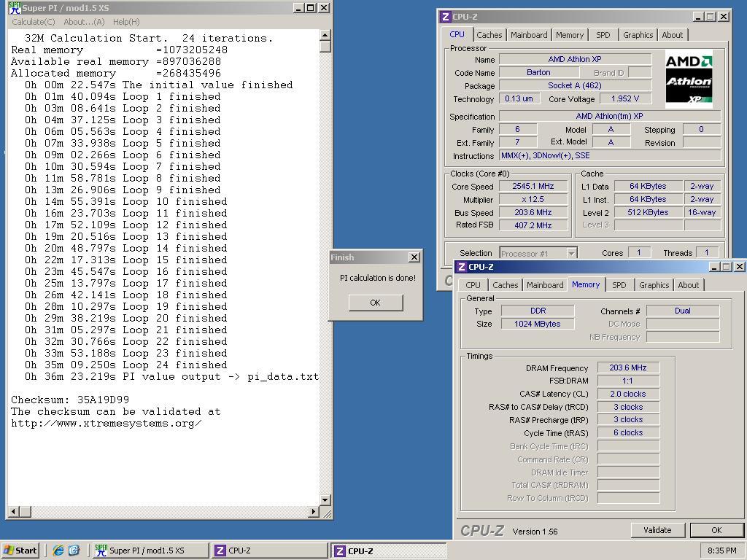Click scroll down arrow in Super PI window
This screenshot has height=560, width=747.
[x=325, y=500]
